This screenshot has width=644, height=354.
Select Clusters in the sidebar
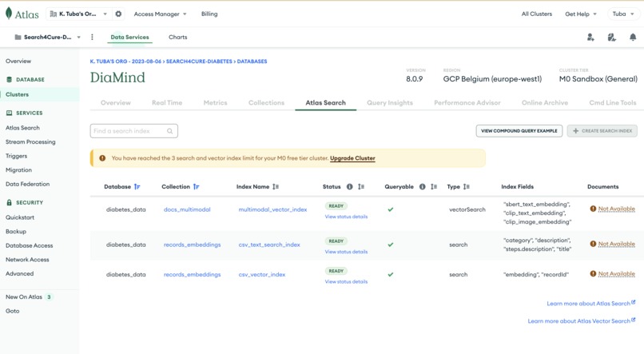tap(40, 94)
